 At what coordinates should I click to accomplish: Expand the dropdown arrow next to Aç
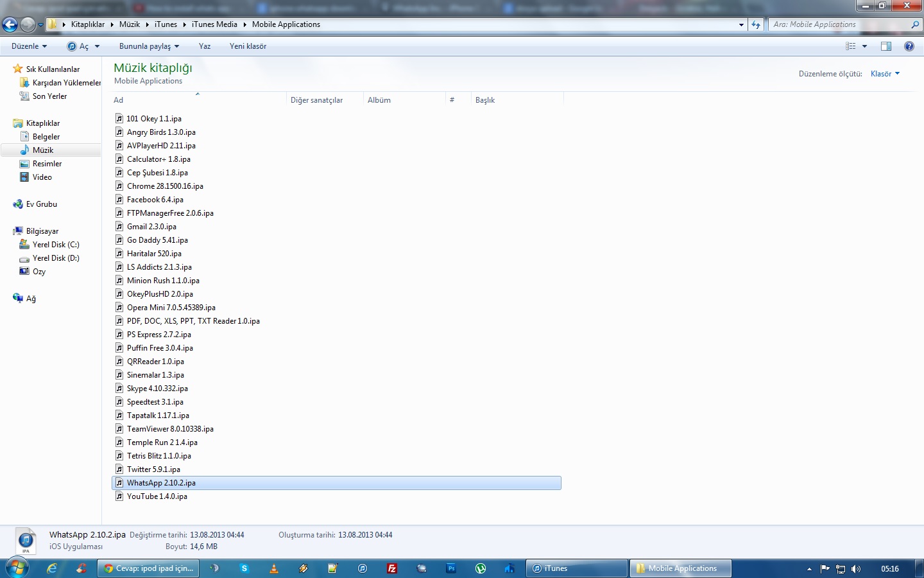tap(98, 46)
